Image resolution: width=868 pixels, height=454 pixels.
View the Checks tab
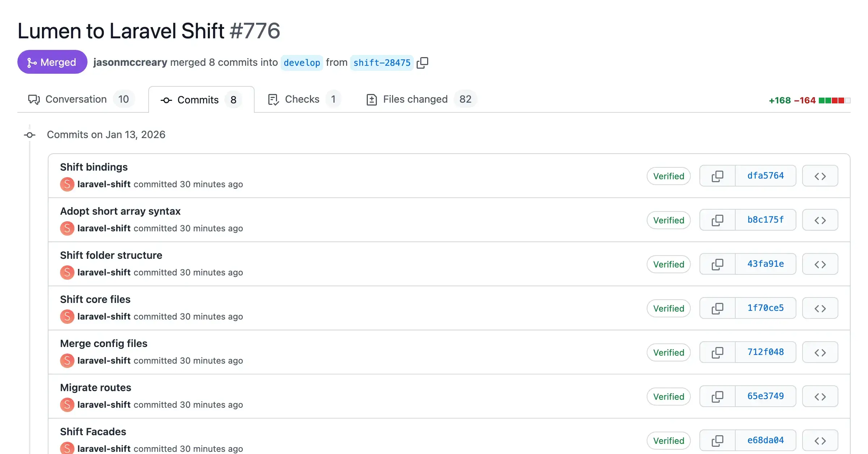(x=302, y=99)
